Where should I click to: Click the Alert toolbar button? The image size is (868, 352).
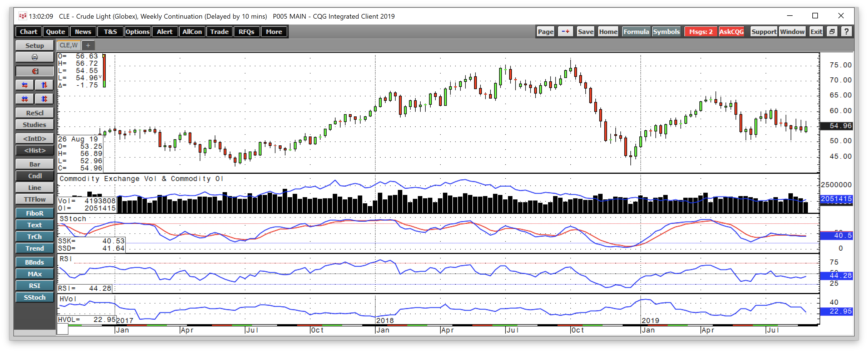pos(165,32)
